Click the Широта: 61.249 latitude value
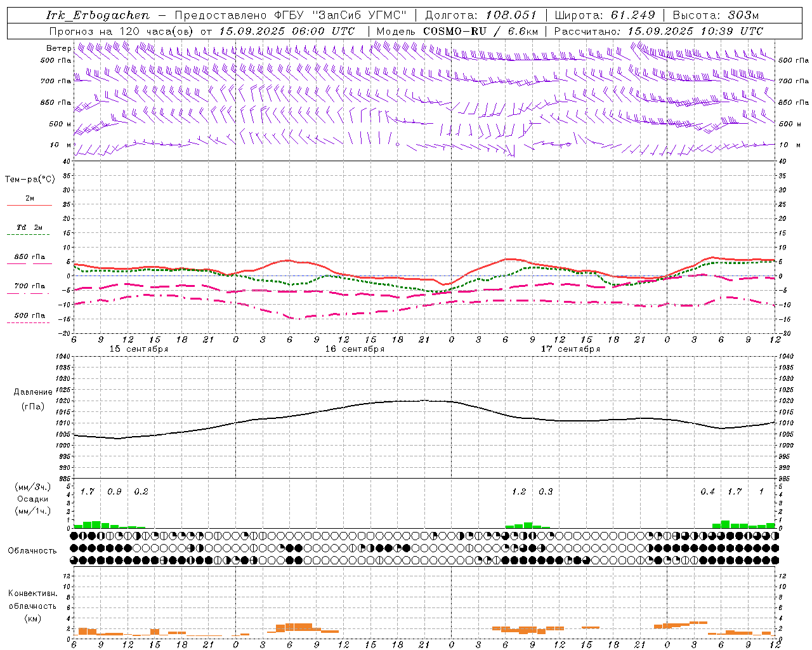Image resolution: width=812 pixels, height=650 pixels. pyautogui.click(x=605, y=15)
